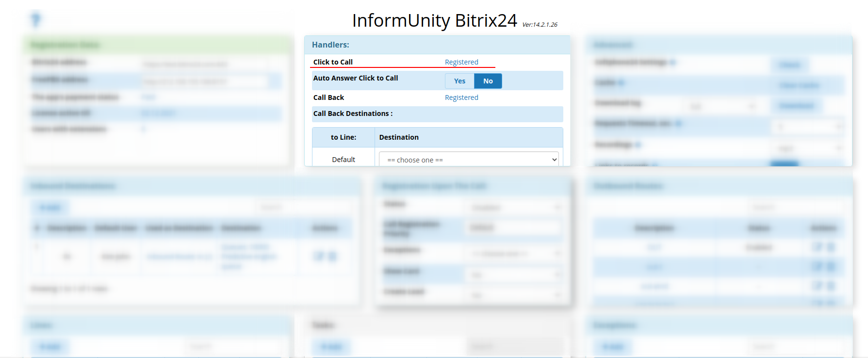
Task: Click the InformUnity Bitrix24 page title
Action: [435, 20]
